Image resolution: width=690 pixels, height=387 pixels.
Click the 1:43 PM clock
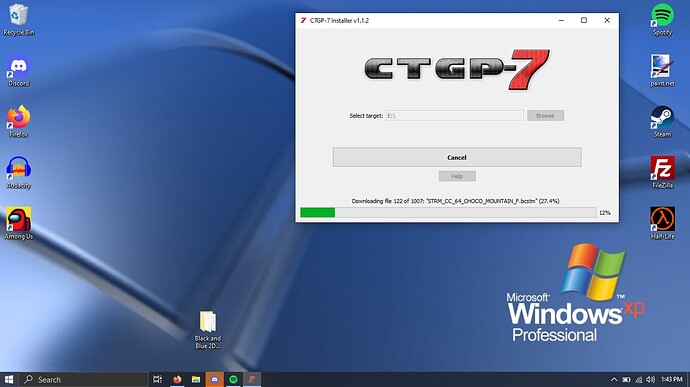(672, 379)
